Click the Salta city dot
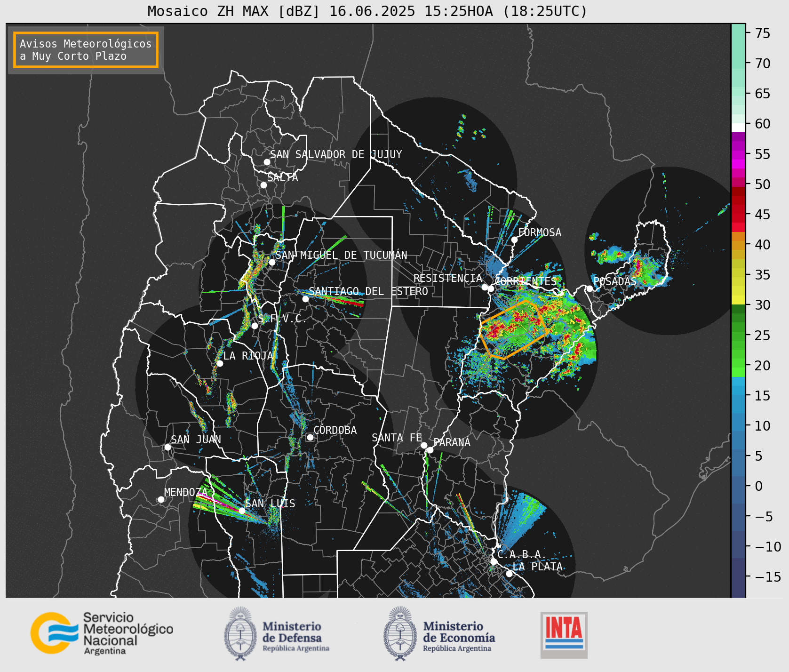Screen dimensions: 789x672 point(263,185)
